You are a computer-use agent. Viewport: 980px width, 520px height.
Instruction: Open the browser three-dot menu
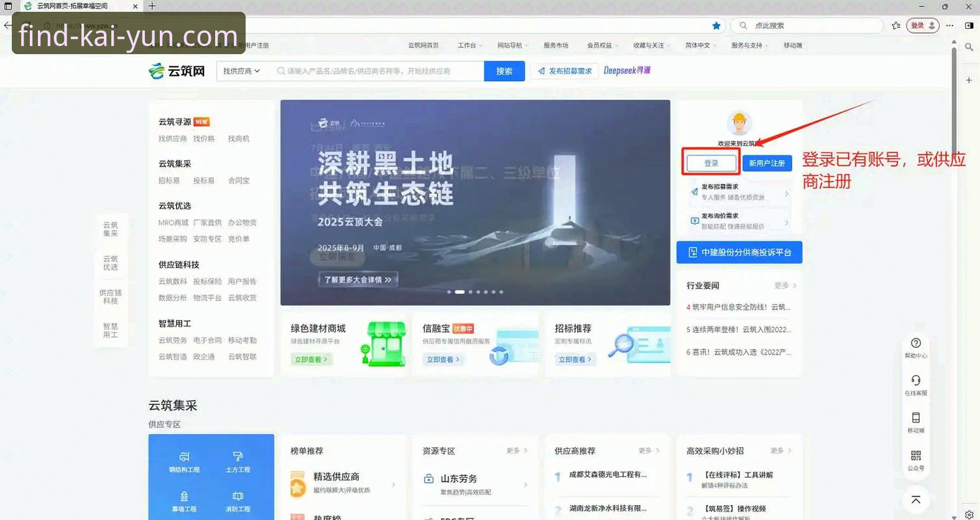(950, 26)
